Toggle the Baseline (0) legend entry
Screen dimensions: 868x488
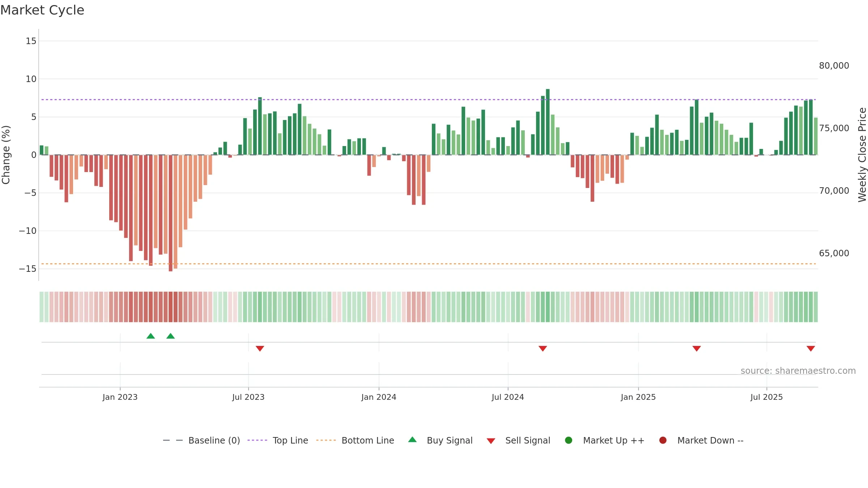click(201, 440)
